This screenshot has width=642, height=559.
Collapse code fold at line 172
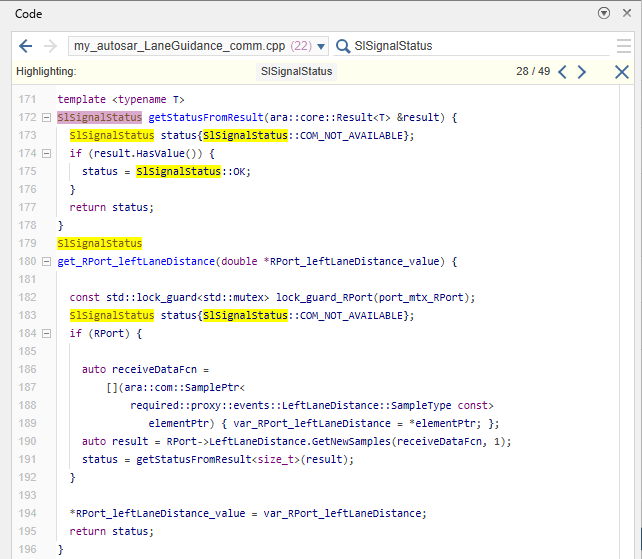coord(47,118)
